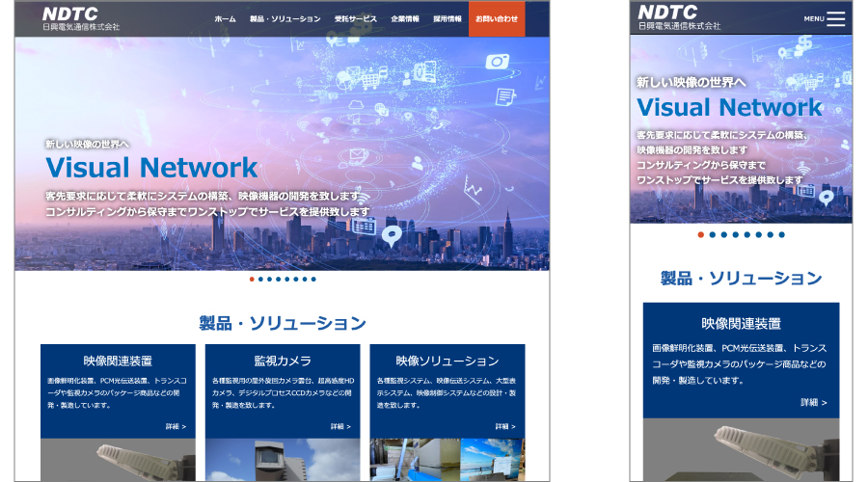Viewport: 868px width, 482px height.
Task: Select the active orange slide dot in desktop view
Action: point(252,279)
